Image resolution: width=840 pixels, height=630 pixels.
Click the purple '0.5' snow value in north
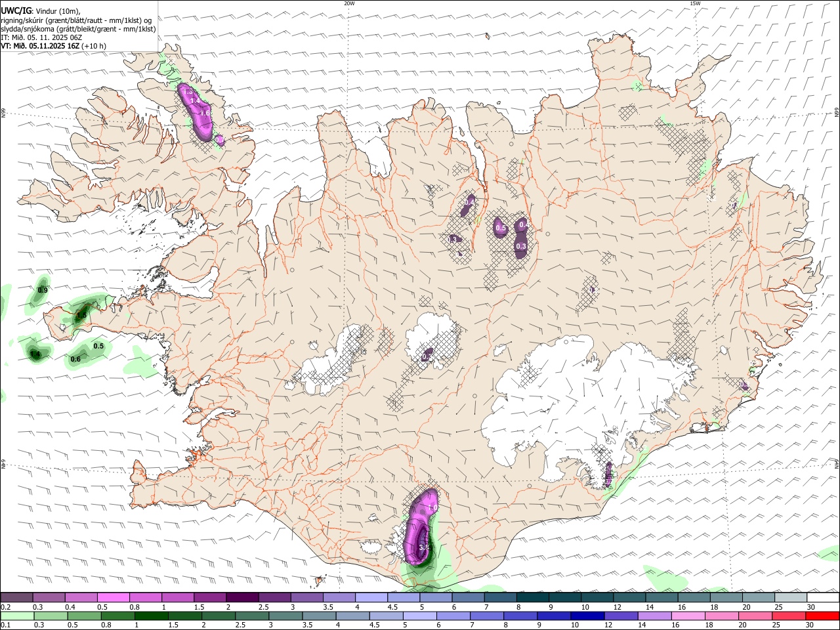pyautogui.click(x=501, y=228)
